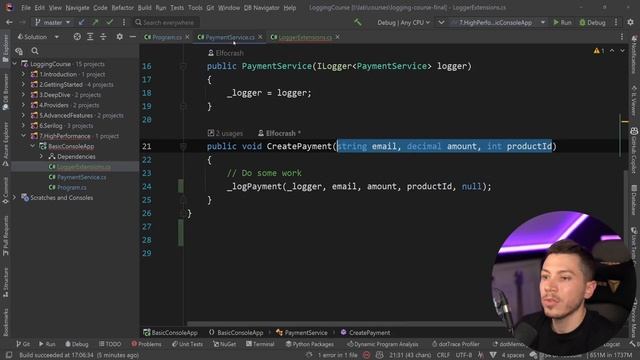Click the UTF-8 encoding in status bar
The height and width of the screenshot is (360, 640).
coord(464,355)
